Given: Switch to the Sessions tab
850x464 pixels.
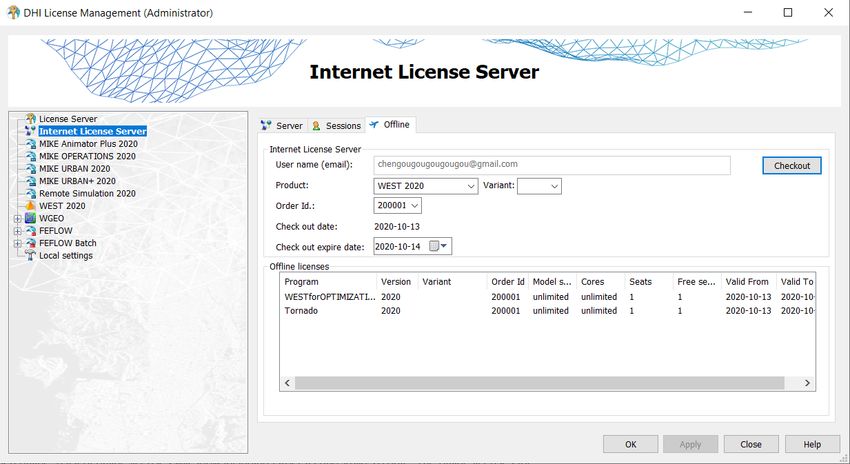Looking at the screenshot, I should coord(337,126).
